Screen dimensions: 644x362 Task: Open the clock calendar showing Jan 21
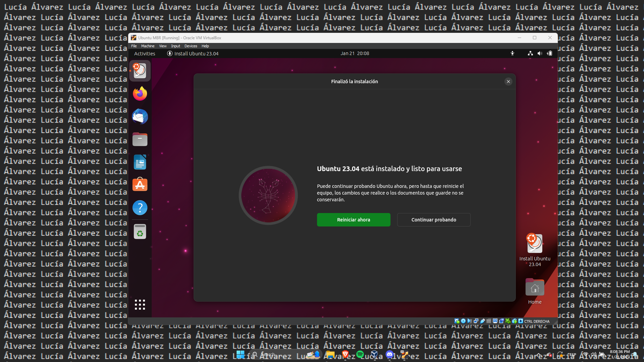[x=355, y=53]
